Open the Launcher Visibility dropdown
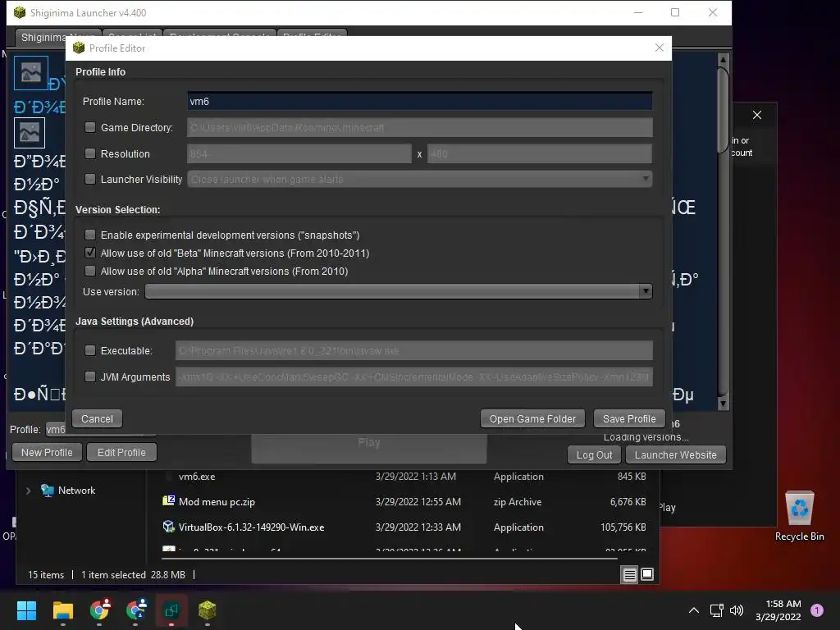This screenshot has height=630, width=840. coord(419,179)
